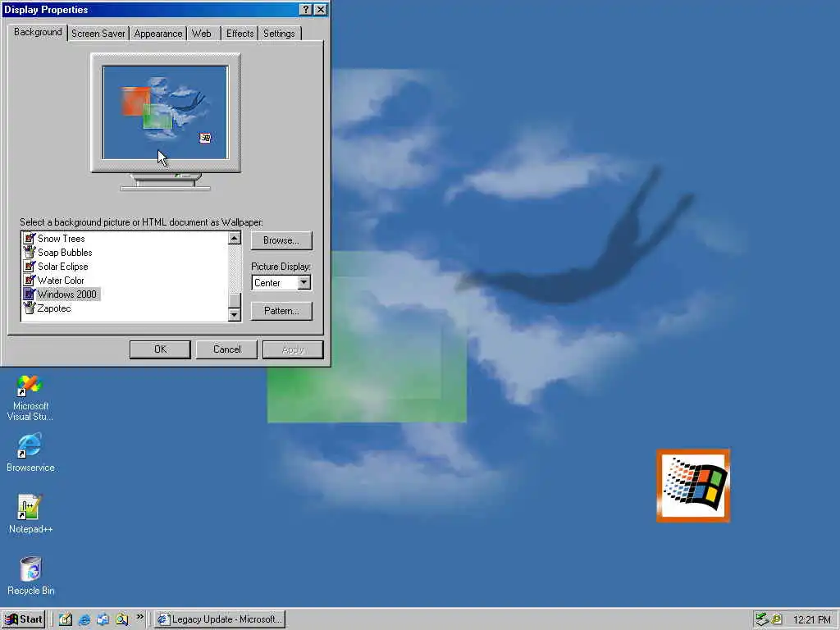Click the wallpaper list scrollbar thumb
The image size is (840, 630).
point(234,300)
